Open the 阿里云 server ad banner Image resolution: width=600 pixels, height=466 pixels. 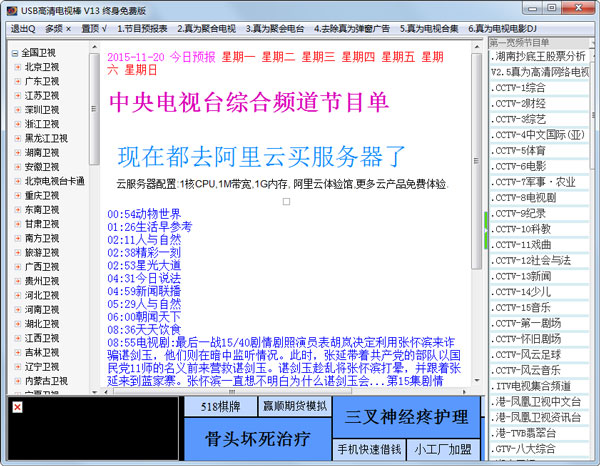click(x=261, y=156)
